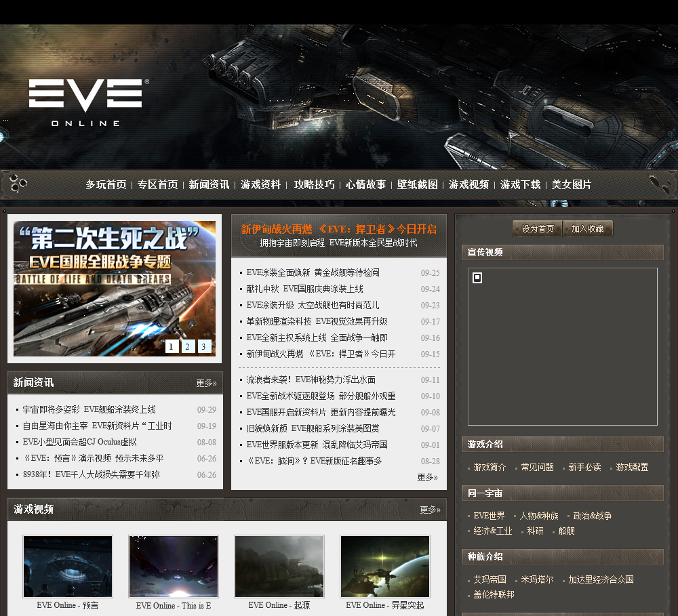The height and width of the screenshot is (616, 678).
Task: Open 米玛塔尔 race link
Action: (x=537, y=579)
